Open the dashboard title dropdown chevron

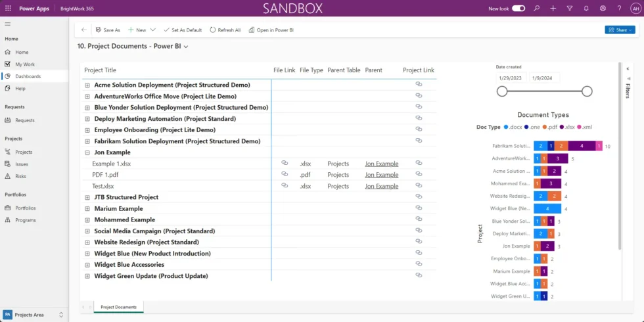[186, 47]
